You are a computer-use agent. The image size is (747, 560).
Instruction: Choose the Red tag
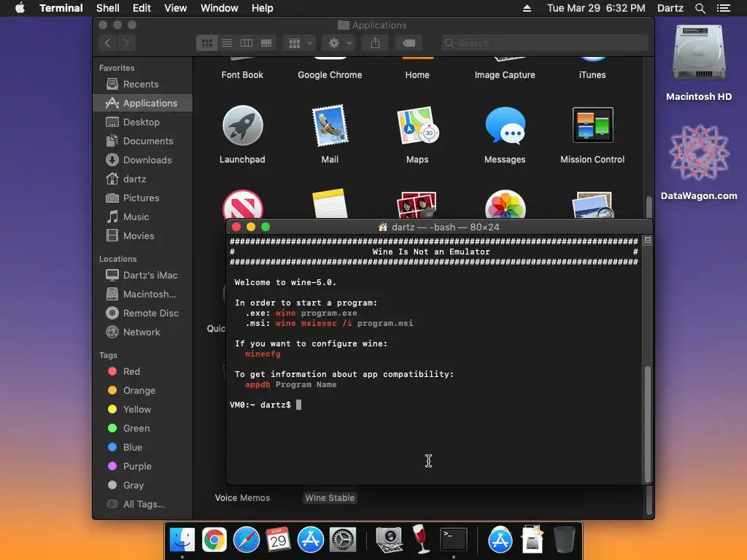tap(142, 371)
